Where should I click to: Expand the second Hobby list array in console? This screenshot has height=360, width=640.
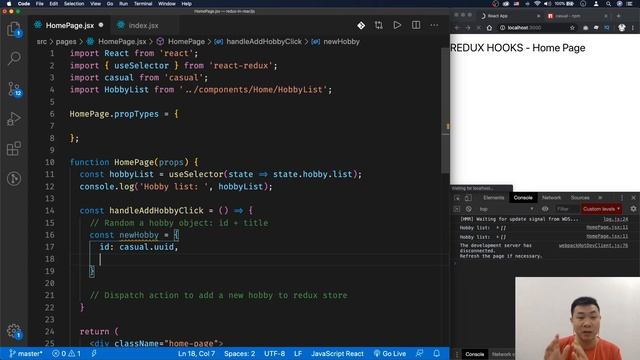point(498,237)
